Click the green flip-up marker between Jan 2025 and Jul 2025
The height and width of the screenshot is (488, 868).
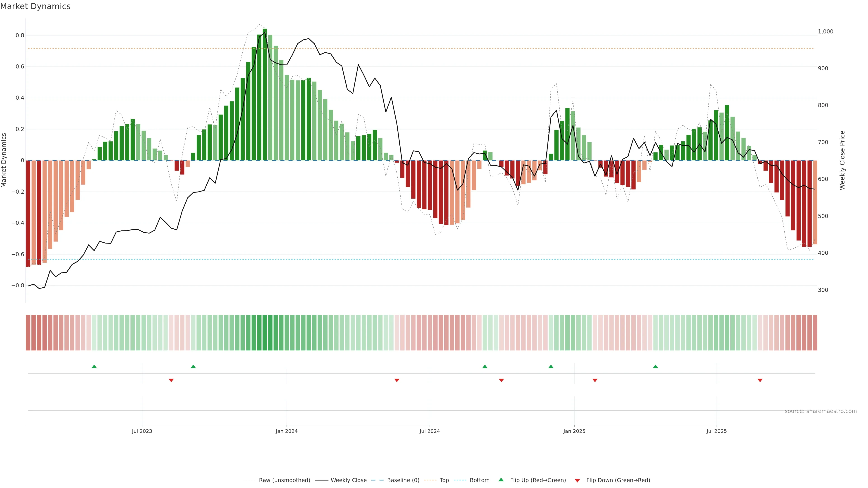(x=655, y=366)
